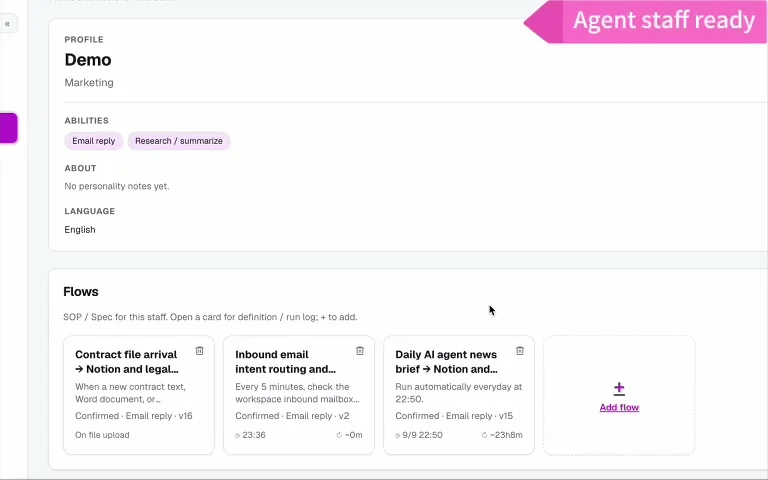This screenshot has width=768, height=480.
Task: Open Inbound email intent routing flow card
Action: (299, 395)
